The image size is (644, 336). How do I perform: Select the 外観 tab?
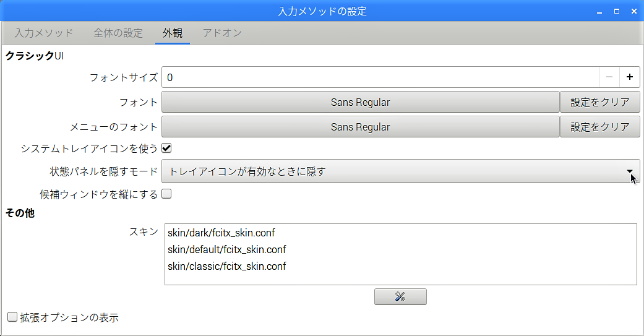click(x=173, y=33)
